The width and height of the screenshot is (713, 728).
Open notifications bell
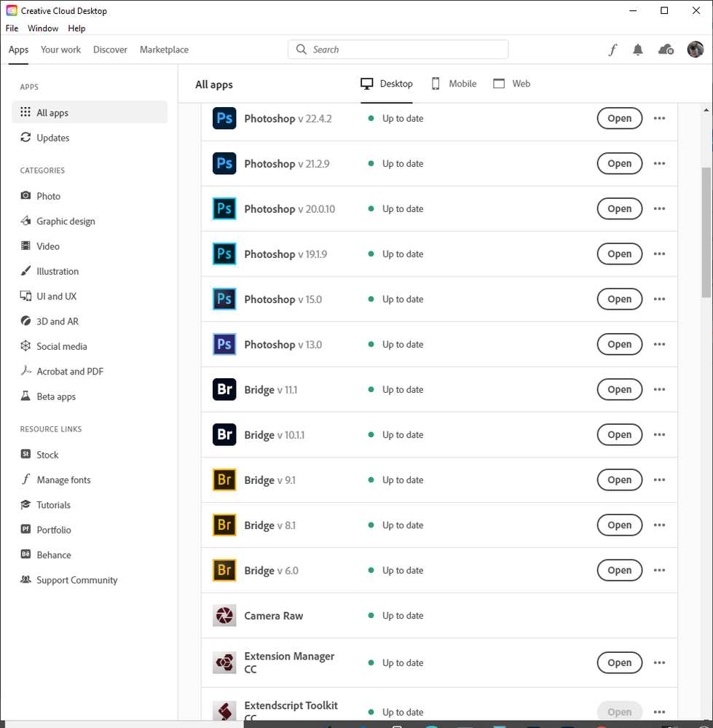point(638,50)
